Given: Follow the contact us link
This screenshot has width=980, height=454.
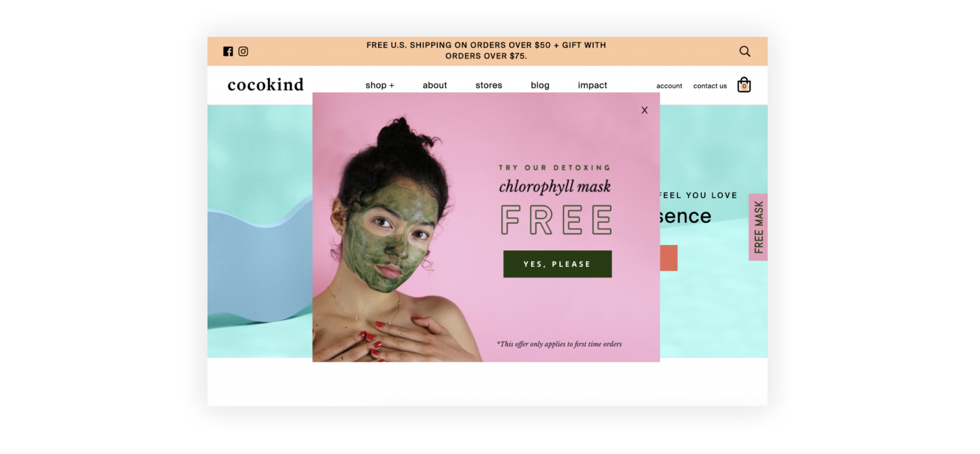Looking at the screenshot, I should click(710, 86).
